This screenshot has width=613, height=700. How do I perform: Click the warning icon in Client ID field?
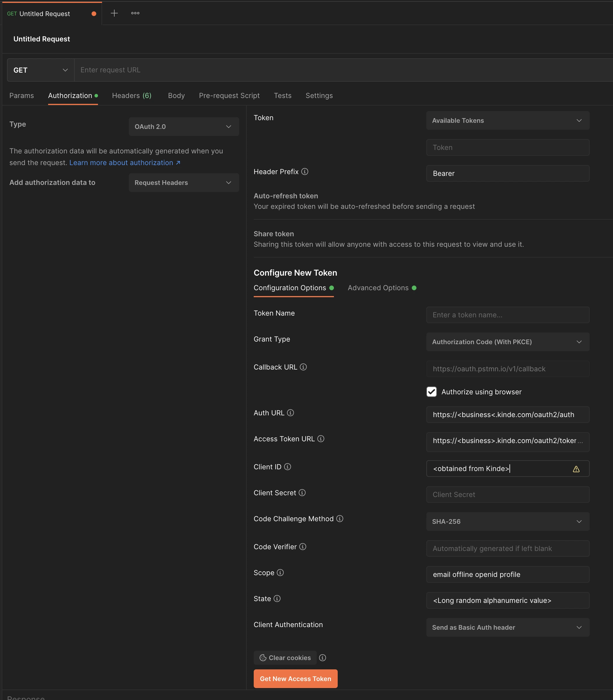pyautogui.click(x=576, y=469)
